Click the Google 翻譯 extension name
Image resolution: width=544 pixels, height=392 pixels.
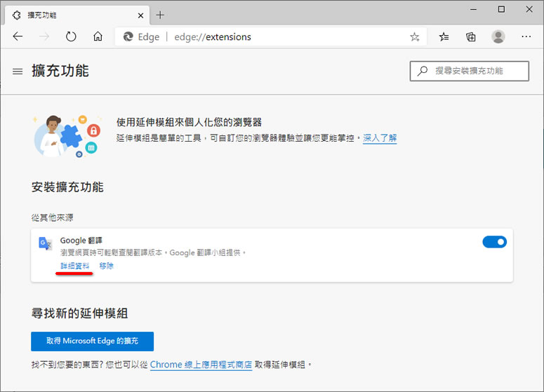coord(81,241)
